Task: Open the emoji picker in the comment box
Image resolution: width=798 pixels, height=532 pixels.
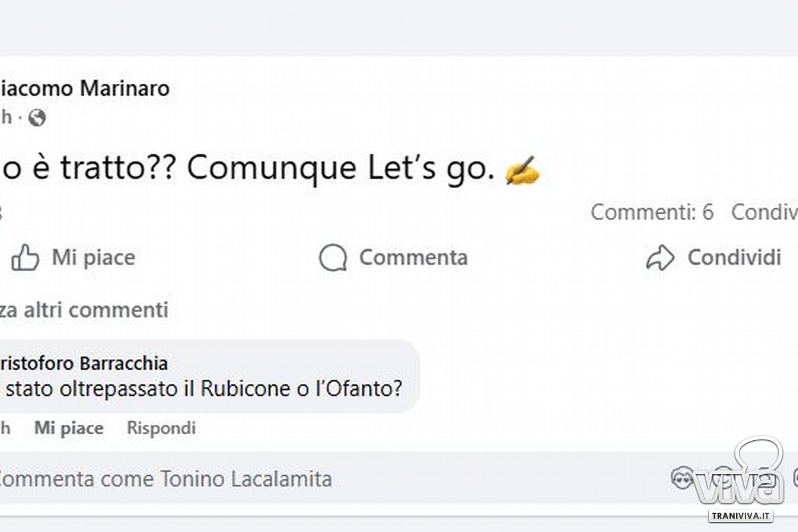Action: point(725,478)
